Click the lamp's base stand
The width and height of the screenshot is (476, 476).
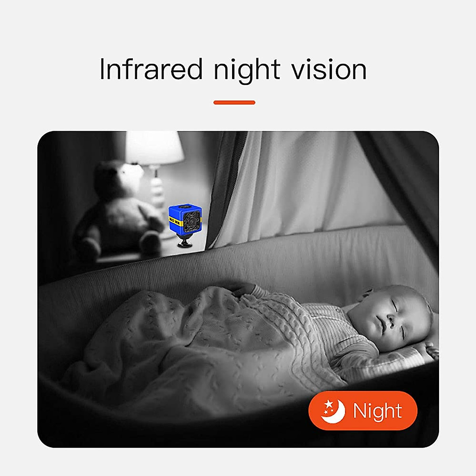point(157,190)
